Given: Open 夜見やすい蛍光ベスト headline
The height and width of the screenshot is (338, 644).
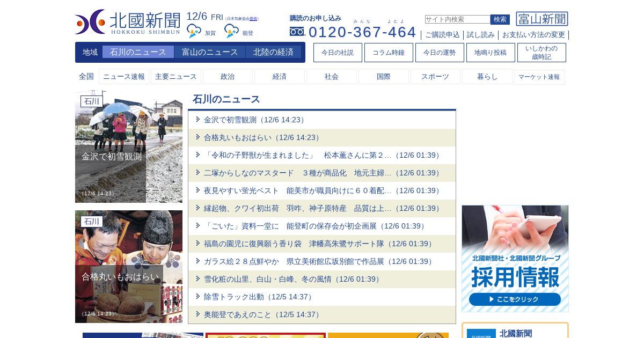Looking at the screenshot, I should pyautogui.click(x=323, y=190).
